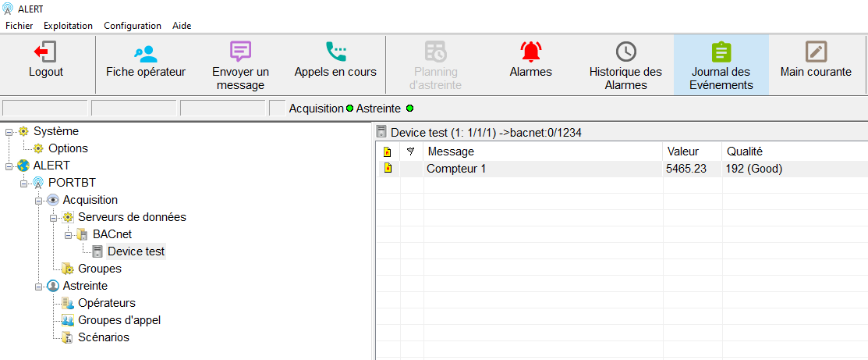868x360 pixels.
Task: Select the Compteur 1 row
Action: 456,169
